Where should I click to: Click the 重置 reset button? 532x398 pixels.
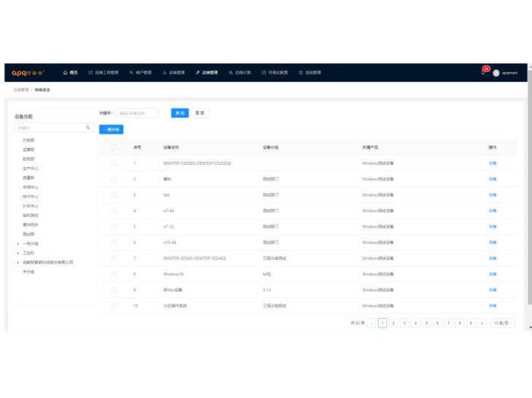(200, 112)
